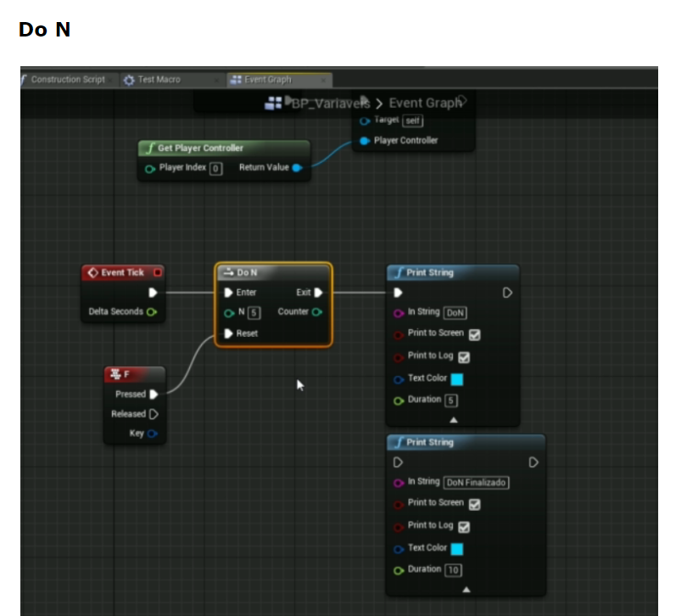Click the BP_Variaveis breadcrumb link
Viewport: 676px width, 616px height.
tap(331, 104)
